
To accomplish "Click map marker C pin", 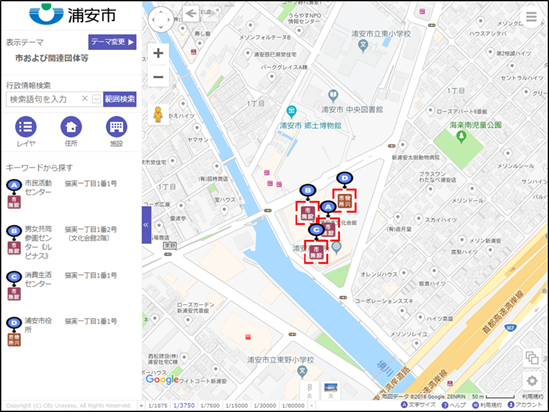I will click(x=317, y=231).
